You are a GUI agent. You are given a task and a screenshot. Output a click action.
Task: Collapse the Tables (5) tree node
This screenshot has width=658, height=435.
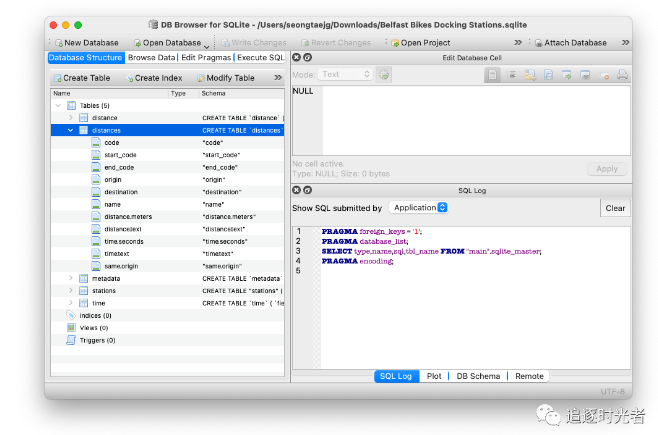tap(58, 106)
